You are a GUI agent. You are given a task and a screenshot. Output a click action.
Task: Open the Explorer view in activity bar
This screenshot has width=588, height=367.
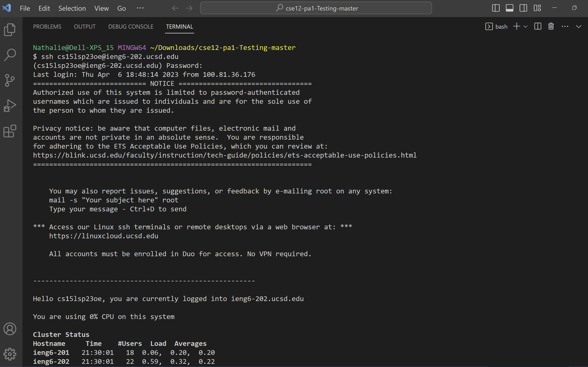10,30
